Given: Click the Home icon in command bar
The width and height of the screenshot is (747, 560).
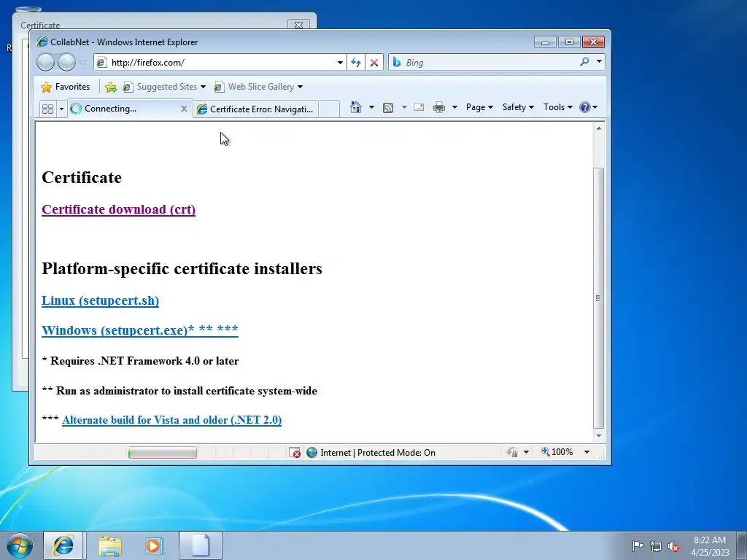Looking at the screenshot, I should 355,107.
